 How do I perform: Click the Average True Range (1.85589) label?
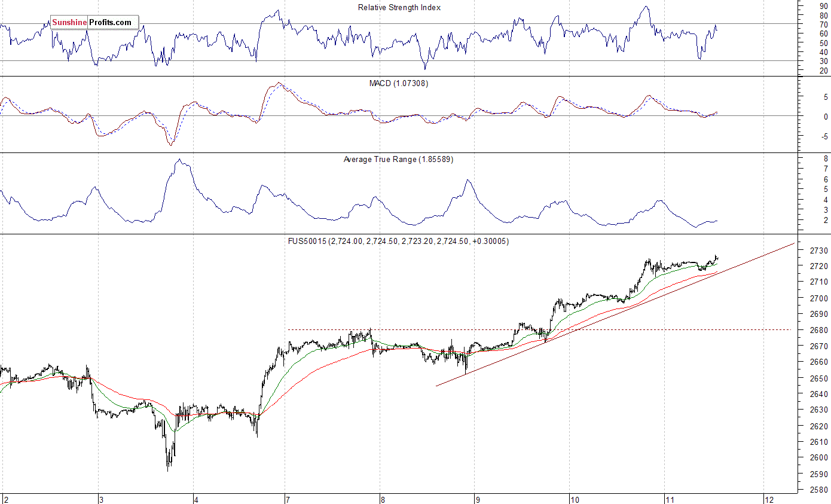tap(399, 159)
